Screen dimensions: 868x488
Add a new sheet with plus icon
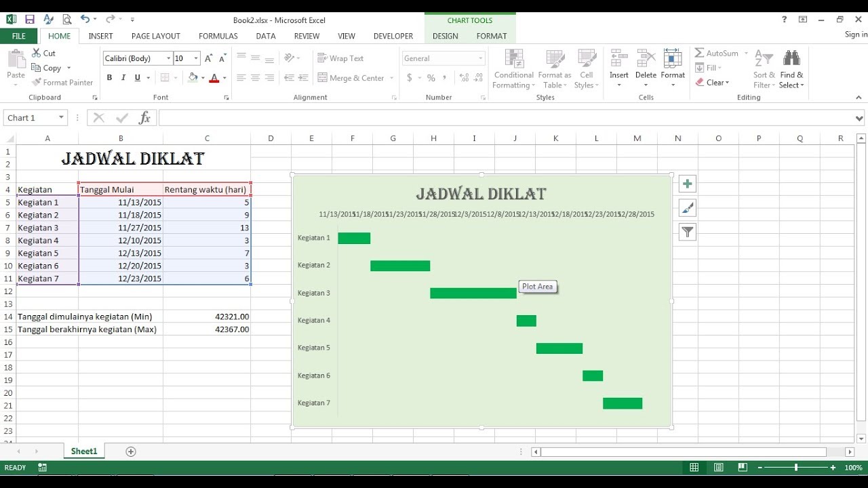(x=131, y=451)
